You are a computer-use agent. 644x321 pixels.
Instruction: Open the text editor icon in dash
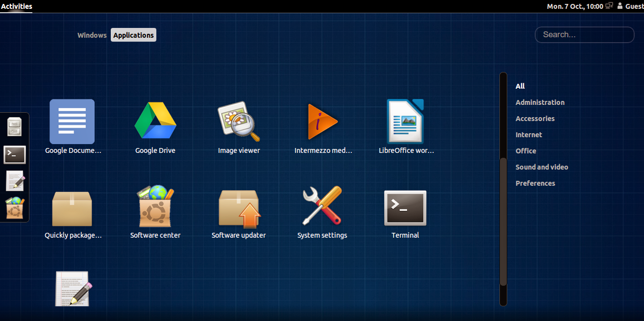(15, 180)
